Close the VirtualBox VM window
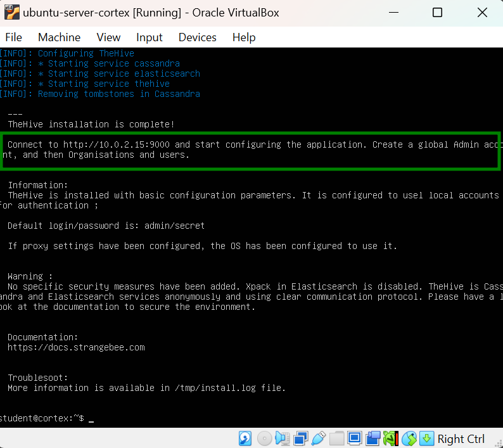 [x=482, y=13]
